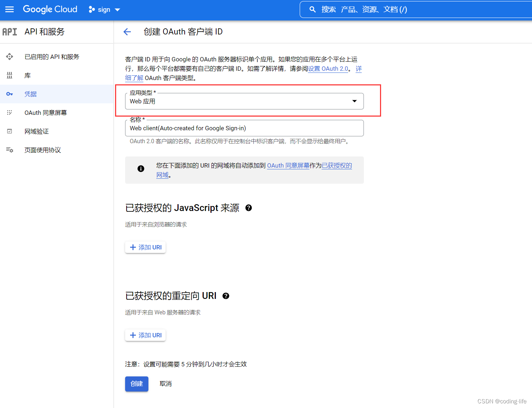Click the 创建 button
The height and width of the screenshot is (408, 532).
pos(137,384)
